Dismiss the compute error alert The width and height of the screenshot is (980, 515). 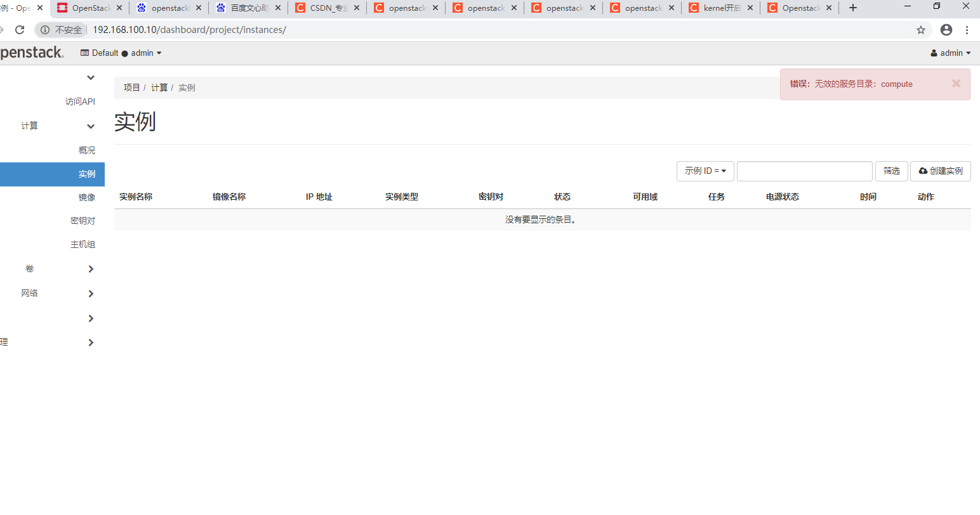tap(957, 84)
